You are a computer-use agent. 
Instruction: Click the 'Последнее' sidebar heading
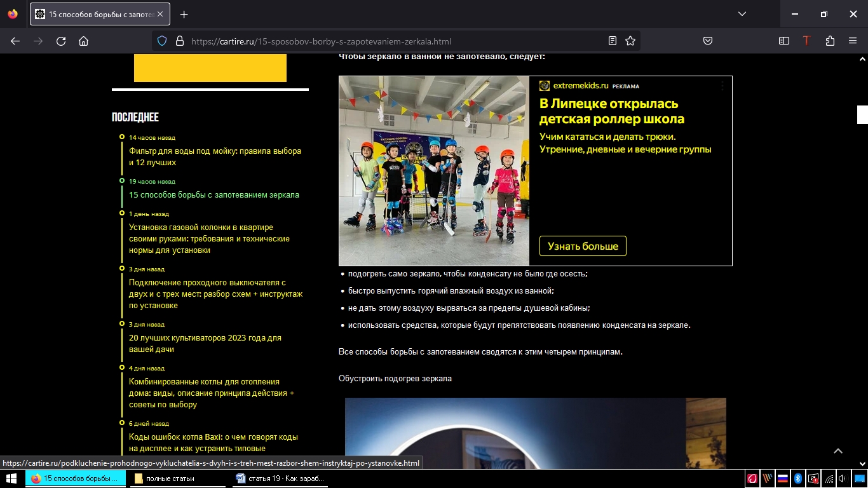[x=135, y=118]
